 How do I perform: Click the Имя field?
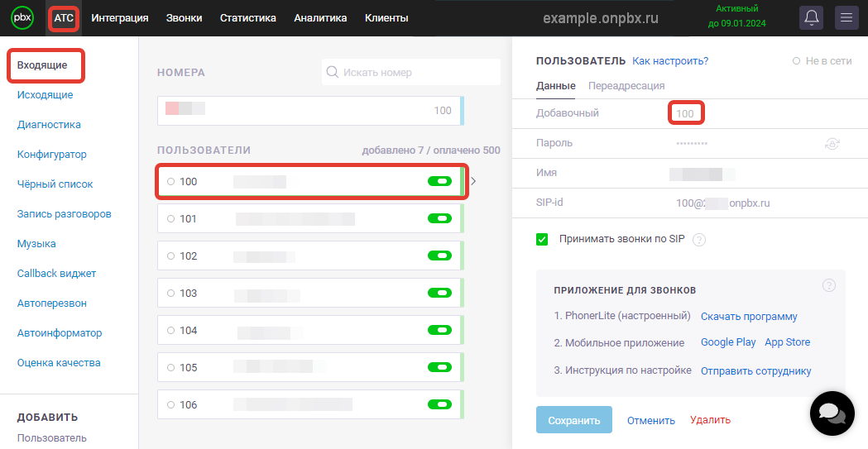pos(702,174)
